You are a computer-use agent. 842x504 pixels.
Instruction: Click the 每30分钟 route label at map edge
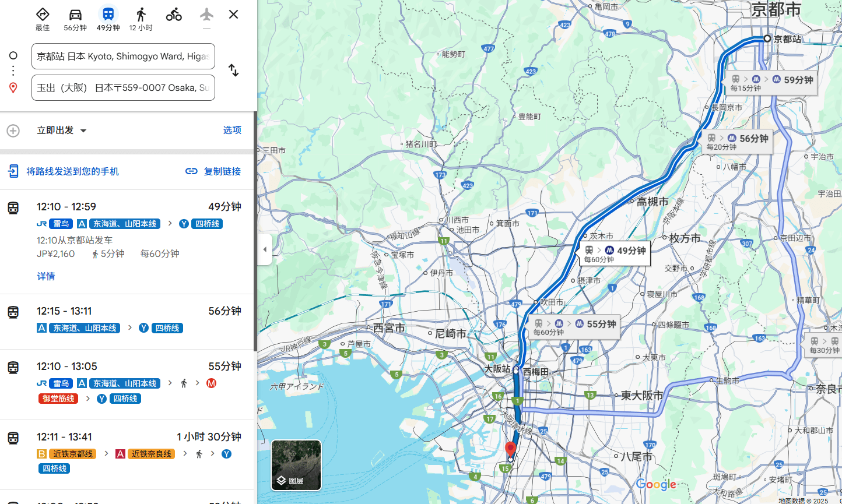click(824, 346)
